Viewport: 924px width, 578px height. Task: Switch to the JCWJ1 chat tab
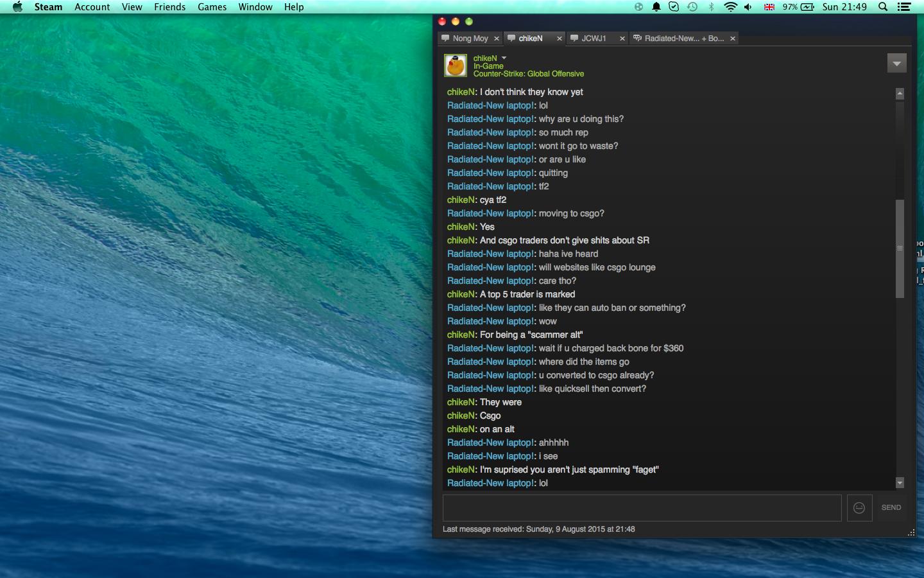594,39
